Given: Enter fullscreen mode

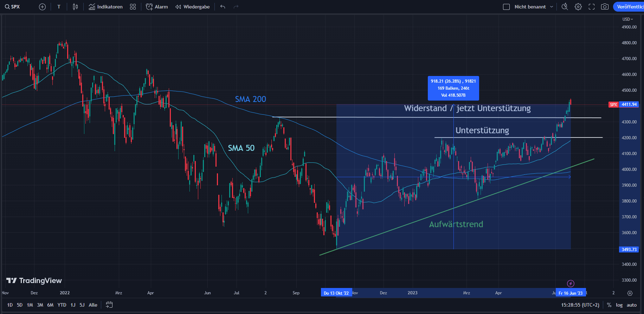Looking at the screenshot, I should [x=592, y=7].
